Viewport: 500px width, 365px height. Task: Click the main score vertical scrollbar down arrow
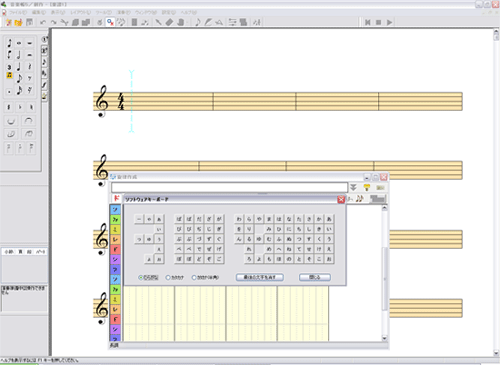(x=496, y=353)
